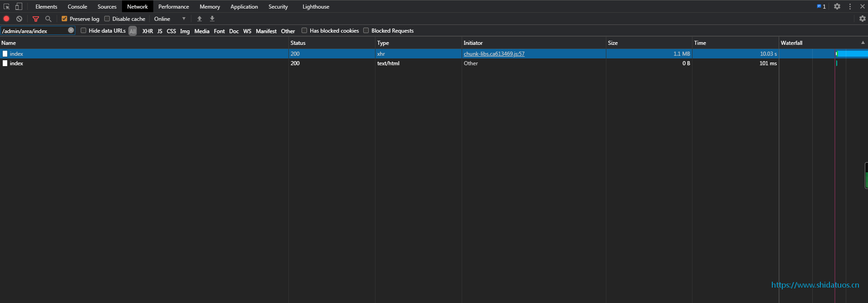Viewport: 868px width, 303px height.
Task: Filter requests by XHR type
Action: click(147, 31)
